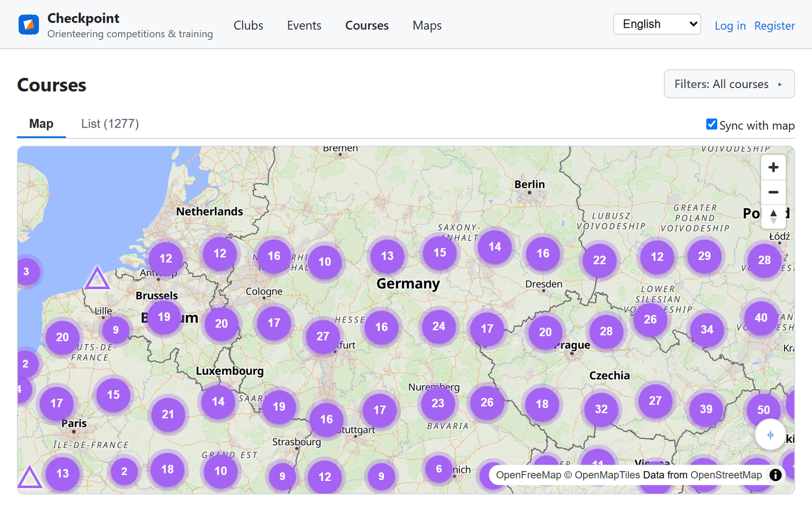Open the Events menu item

(304, 25)
